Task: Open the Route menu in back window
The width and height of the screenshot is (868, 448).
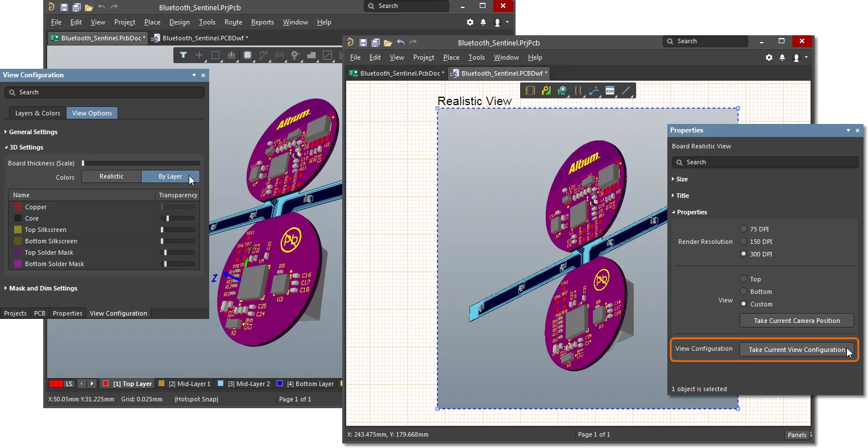Action: pyautogui.click(x=233, y=22)
